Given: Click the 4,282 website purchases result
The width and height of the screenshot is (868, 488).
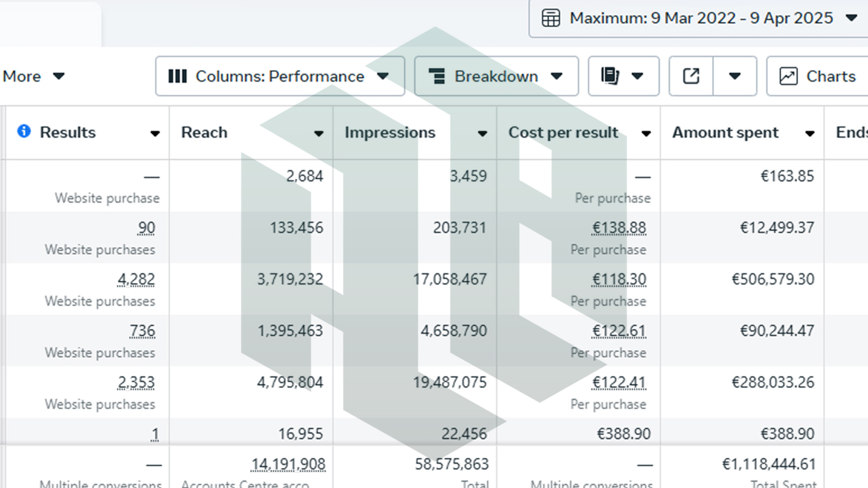Looking at the screenshot, I should [136, 279].
